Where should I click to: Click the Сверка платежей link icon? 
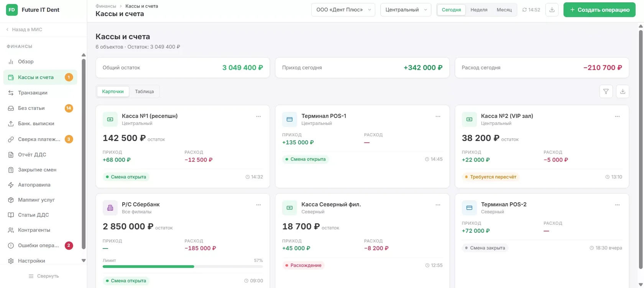(x=11, y=139)
